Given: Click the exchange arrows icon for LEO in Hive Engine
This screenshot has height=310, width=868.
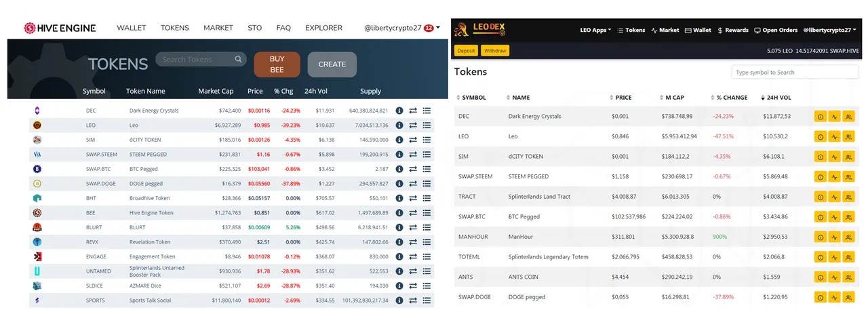Looking at the screenshot, I should (x=413, y=125).
